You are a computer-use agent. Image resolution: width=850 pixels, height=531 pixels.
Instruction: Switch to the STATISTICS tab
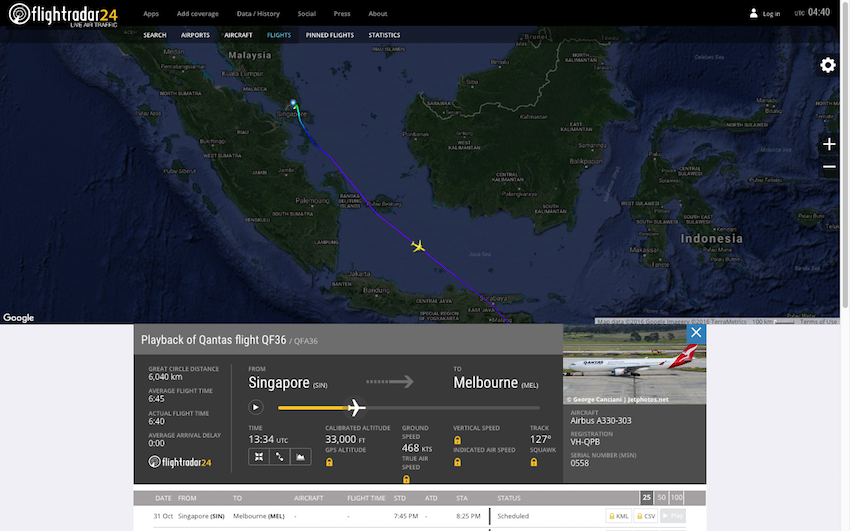(384, 35)
